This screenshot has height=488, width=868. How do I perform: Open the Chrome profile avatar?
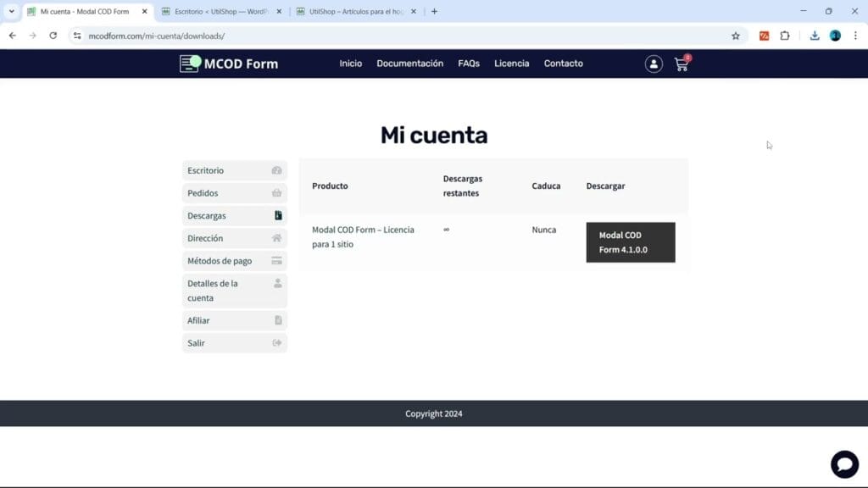(x=835, y=36)
